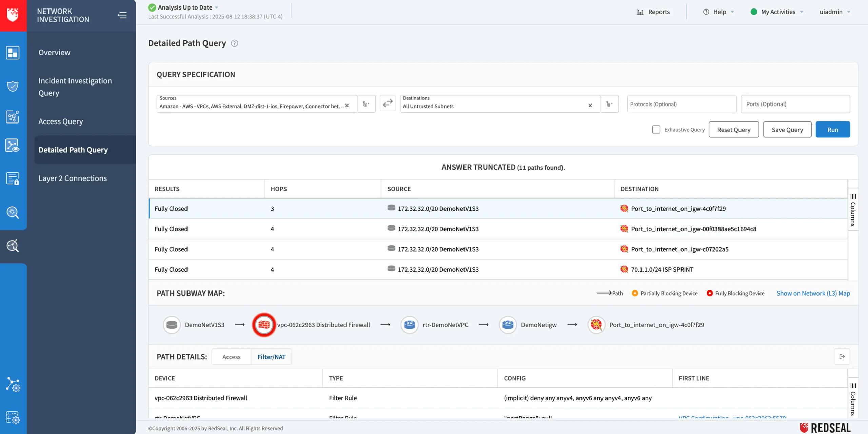Expand the Analysis Up to Date dropdown
Image resolution: width=868 pixels, height=434 pixels.
pos(217,7)
